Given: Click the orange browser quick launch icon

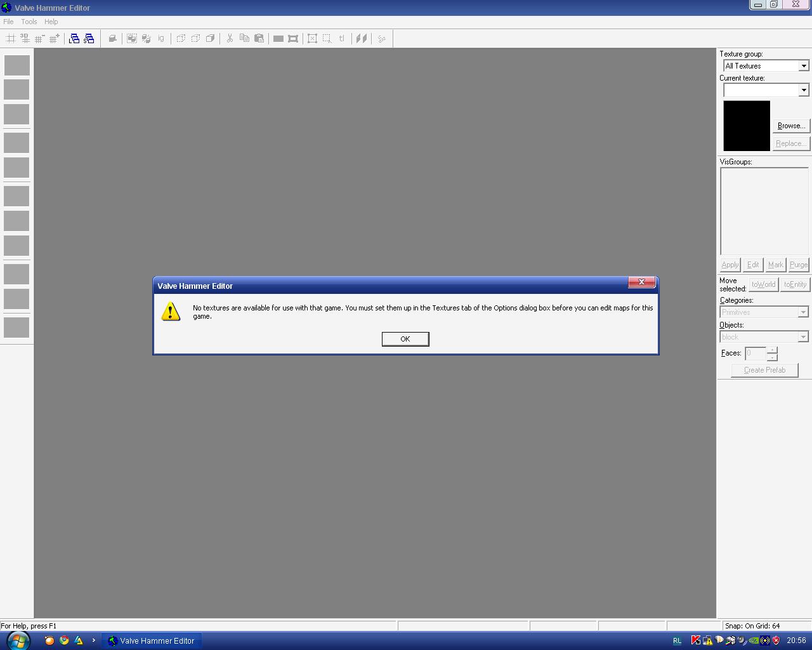Looking at the screenshot, I should click(49, 640).
